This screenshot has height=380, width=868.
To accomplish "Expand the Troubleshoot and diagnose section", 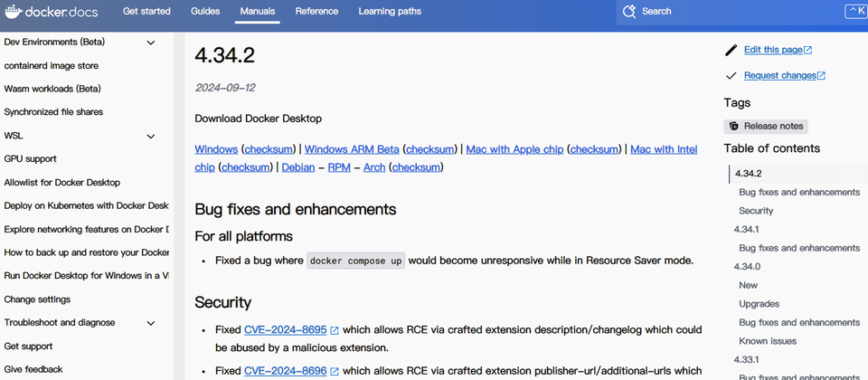I will click(x=151, y=323).
